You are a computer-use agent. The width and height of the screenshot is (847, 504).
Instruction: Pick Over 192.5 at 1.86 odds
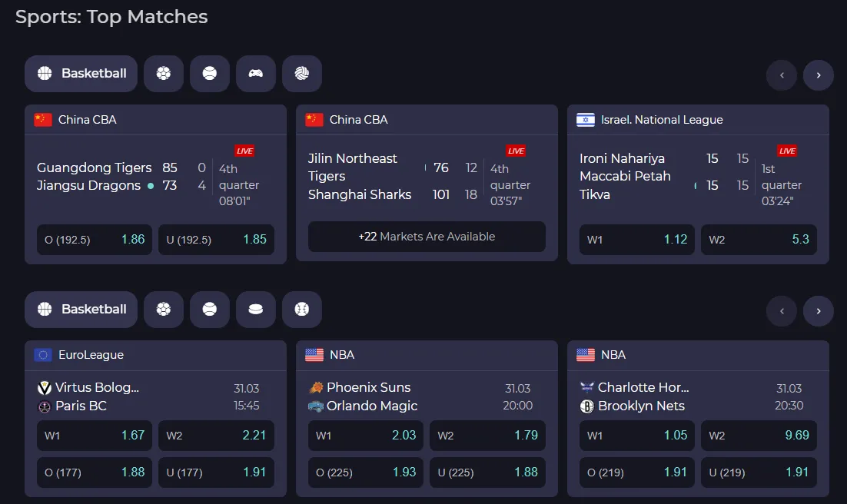[x=94, y=239]
